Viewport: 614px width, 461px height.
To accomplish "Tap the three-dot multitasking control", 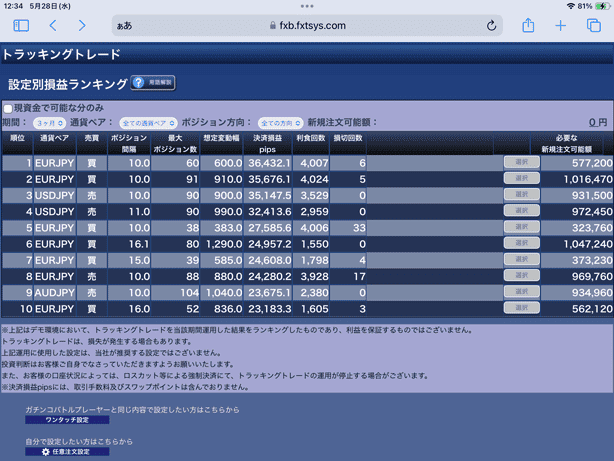I will (x=307, y=6).
